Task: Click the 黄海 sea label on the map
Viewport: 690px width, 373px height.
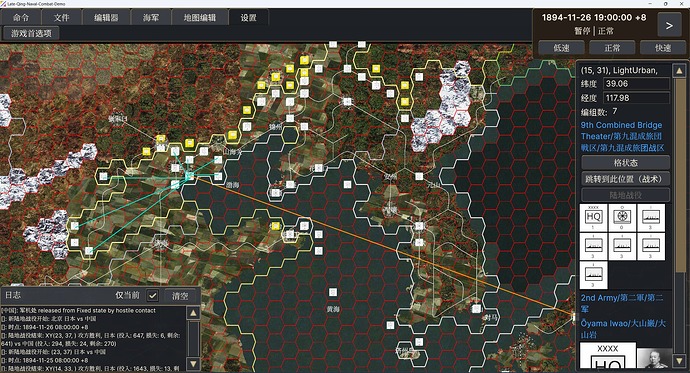Action: 333,309
